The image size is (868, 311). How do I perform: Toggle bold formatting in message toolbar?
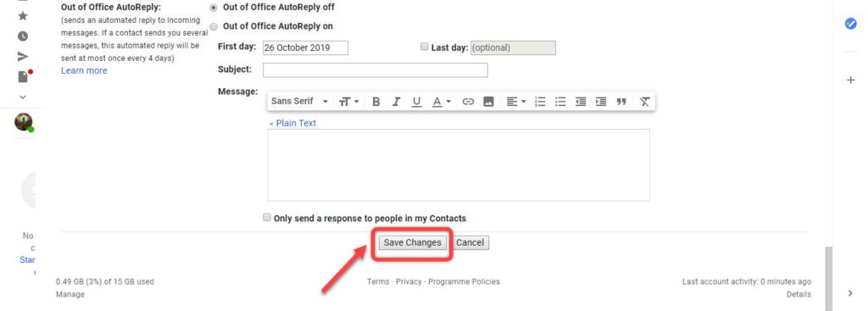click(376, 102)
